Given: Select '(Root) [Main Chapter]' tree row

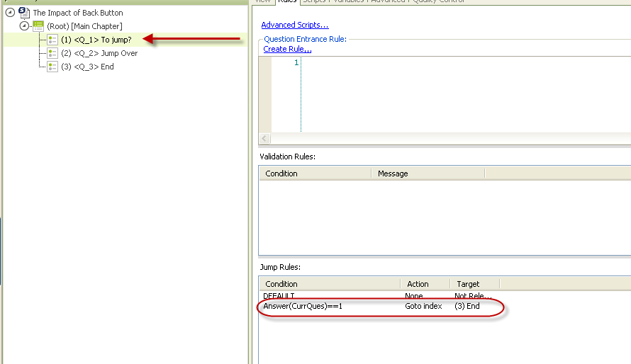Looking at the screenshot, I should pyautogui.click(x=84, y=26).
